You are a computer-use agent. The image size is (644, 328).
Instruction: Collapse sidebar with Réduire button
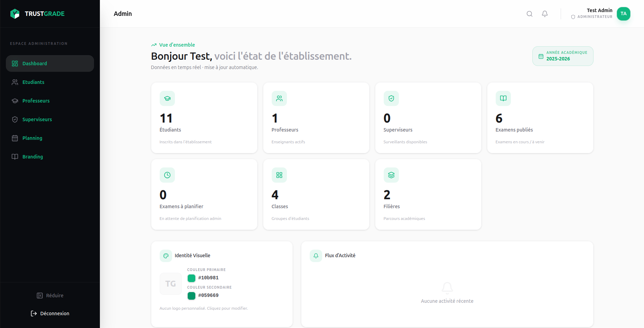click(50, 296)
